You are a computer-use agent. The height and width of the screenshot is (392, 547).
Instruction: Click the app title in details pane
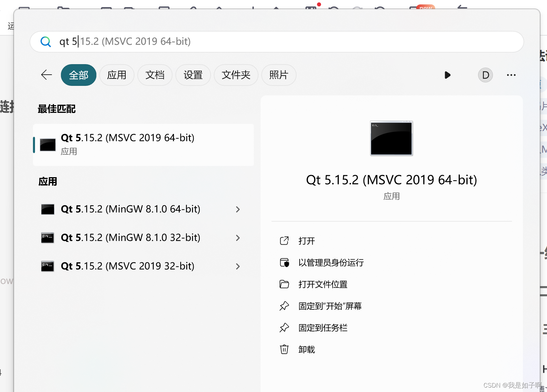tap(391, 180)
